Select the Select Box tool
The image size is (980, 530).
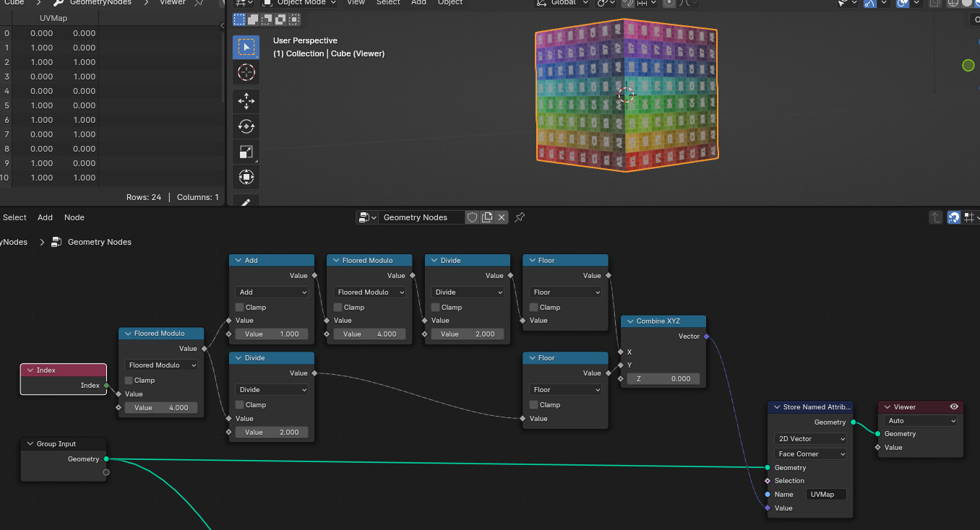point(246,47)
